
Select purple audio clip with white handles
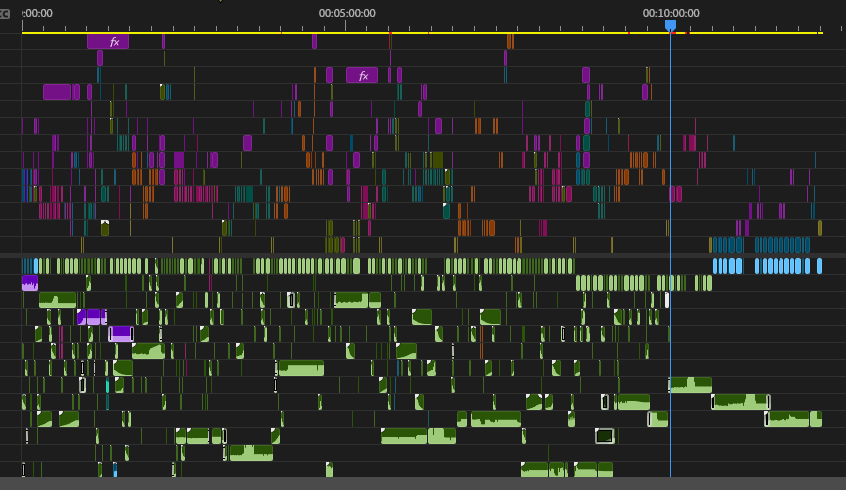coord(121,334)
